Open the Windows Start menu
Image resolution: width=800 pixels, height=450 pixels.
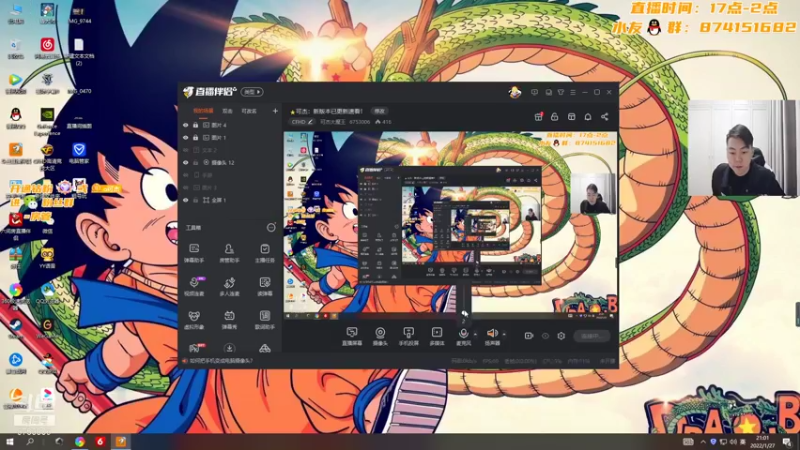pos(9,442)
